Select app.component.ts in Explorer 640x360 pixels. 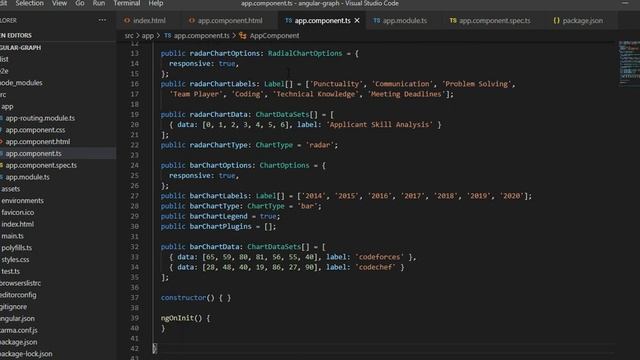[33, 154]
